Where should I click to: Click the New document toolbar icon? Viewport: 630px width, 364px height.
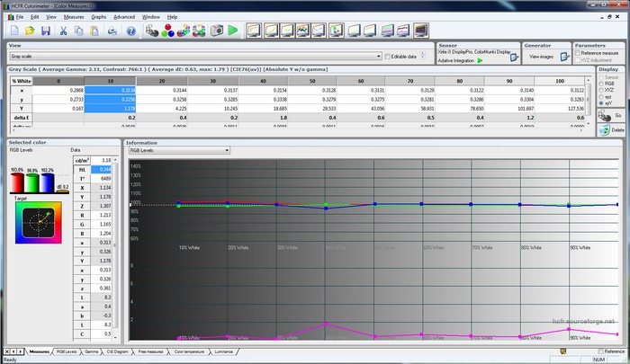(14, 31)
